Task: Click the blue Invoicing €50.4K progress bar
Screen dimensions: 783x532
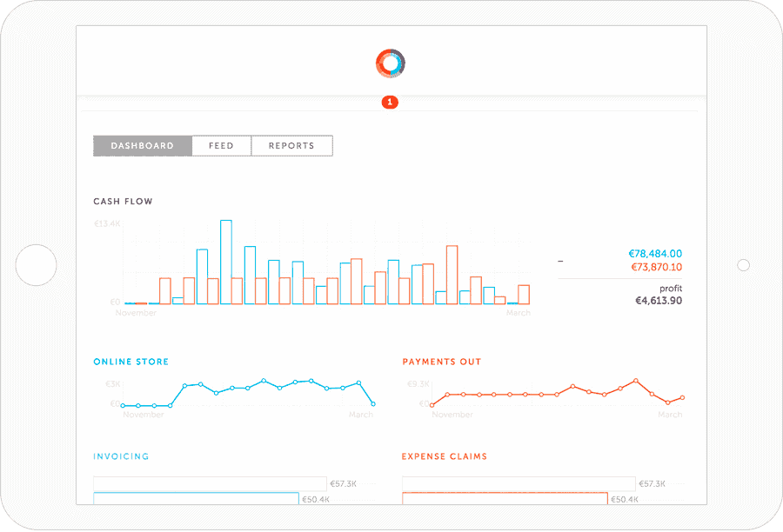Action: (196, 499)
